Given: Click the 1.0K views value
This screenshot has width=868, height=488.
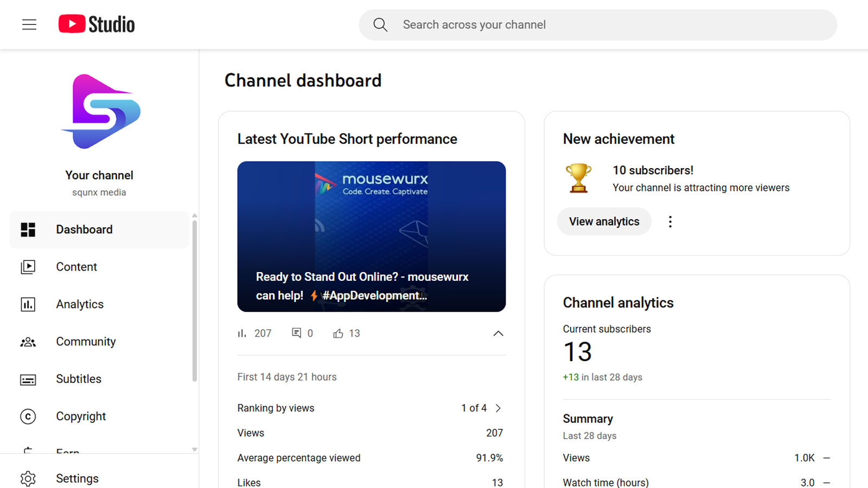Looking at the screenshot, I should 805,458.
